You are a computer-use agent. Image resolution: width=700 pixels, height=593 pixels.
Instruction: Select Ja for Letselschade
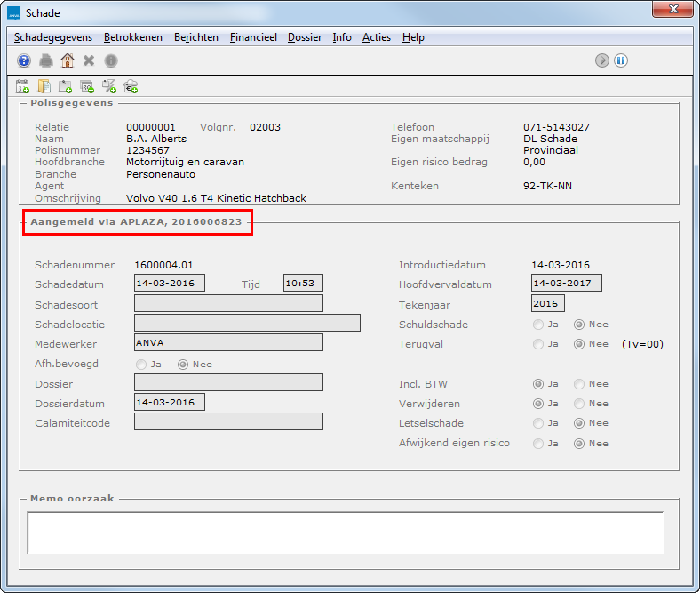(537, 423)
